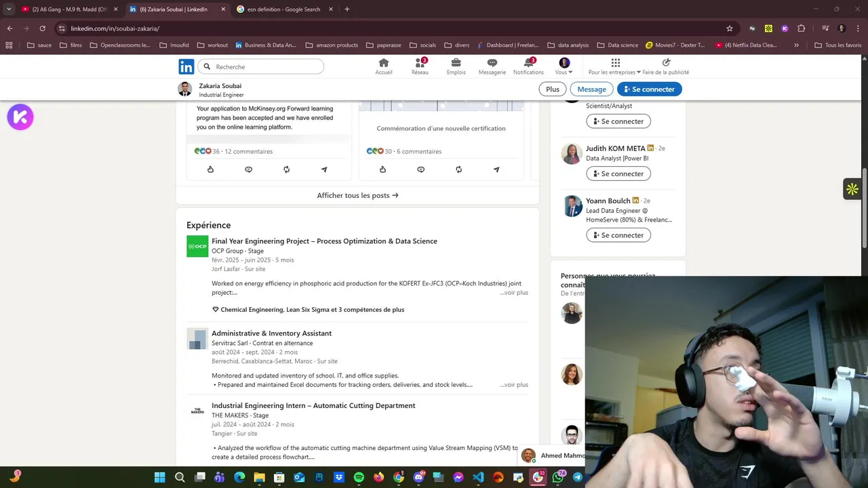Comment on the McKinsey post
868x488 pixels.
[x=248, y=169]
